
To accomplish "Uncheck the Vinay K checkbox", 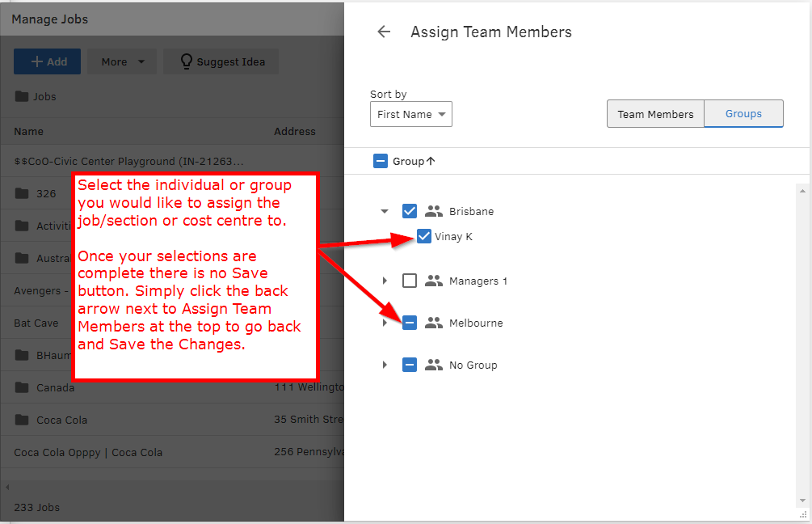I will [423, 236].
